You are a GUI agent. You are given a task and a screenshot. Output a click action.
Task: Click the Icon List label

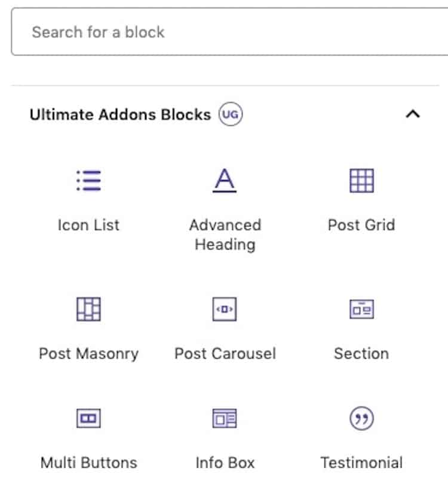pyautogui.click(x=88, y=225)
